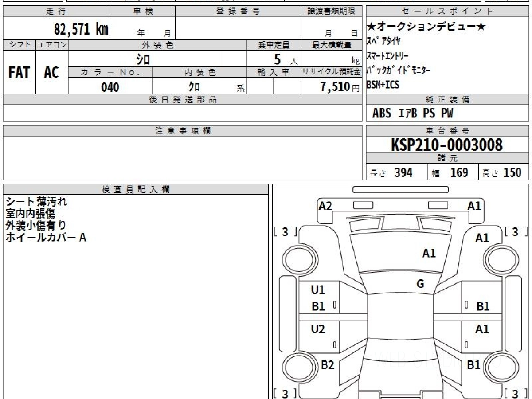Click the 注意事項欄 header bar

(x=182, y=131)
